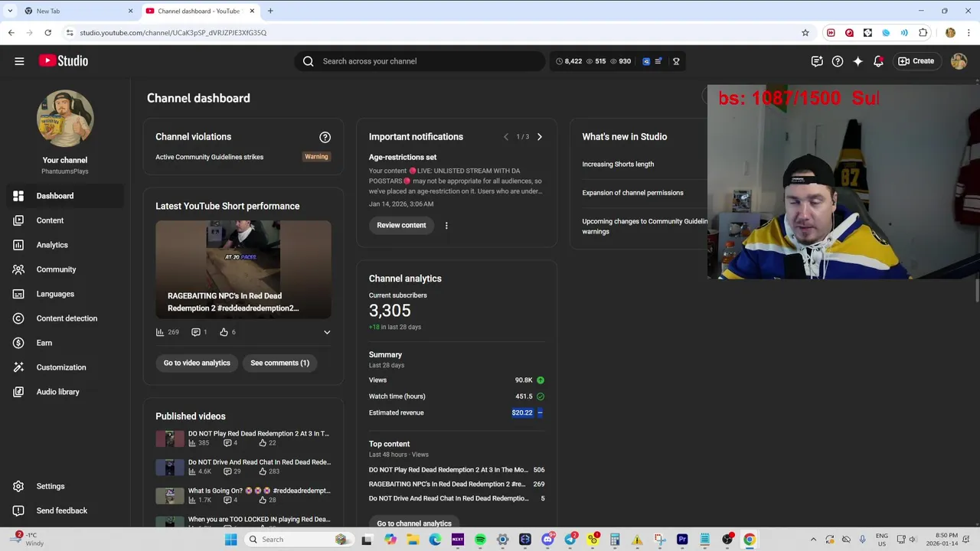Open more options beside Review content

pos(446,226)
